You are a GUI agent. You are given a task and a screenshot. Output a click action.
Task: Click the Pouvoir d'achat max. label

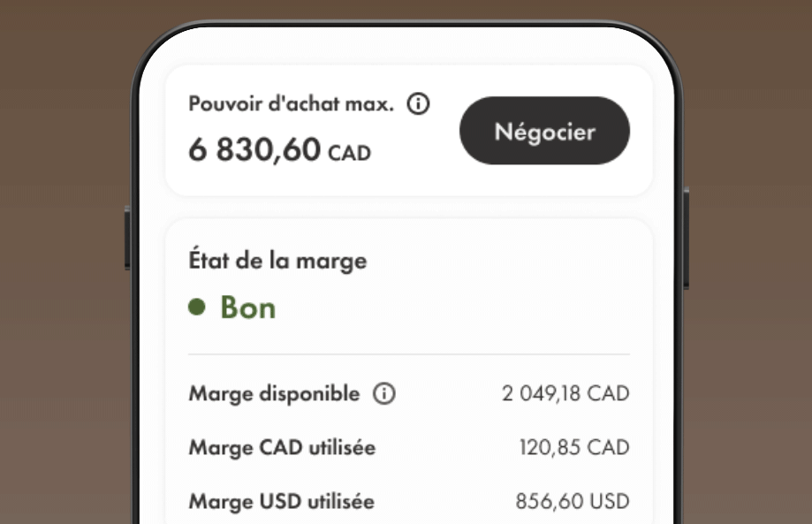pos(291,103)
